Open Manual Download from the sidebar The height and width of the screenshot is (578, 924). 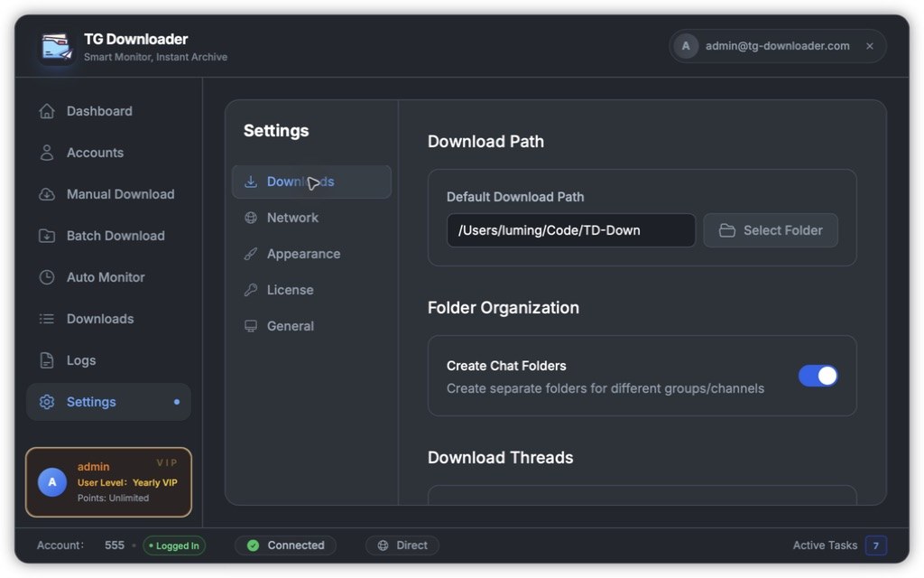[108, 194]
